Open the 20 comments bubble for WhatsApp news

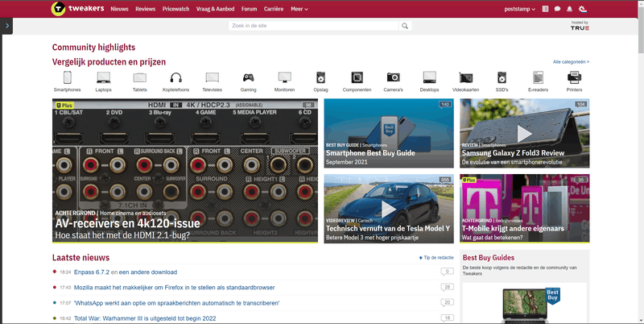tap(448, 302)
